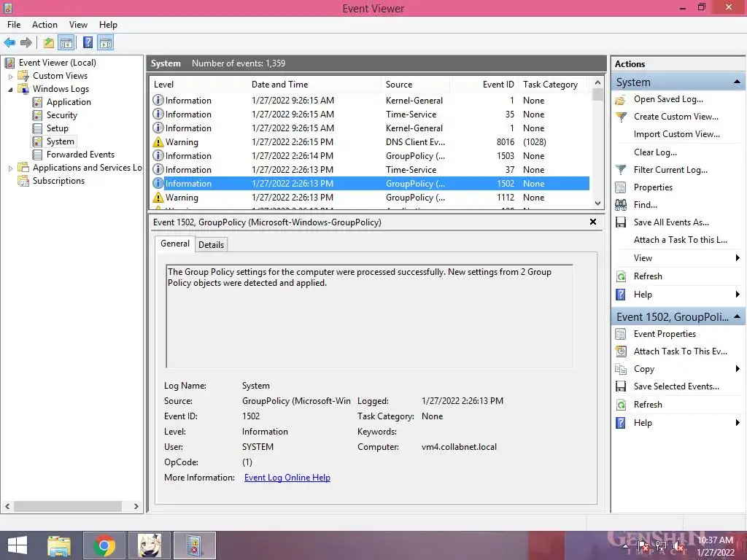The height and width of the screenshot is (560, 747).
Task: Open the Copy submenu arrow
Action: pyautogui.click(x=738, y=369)
